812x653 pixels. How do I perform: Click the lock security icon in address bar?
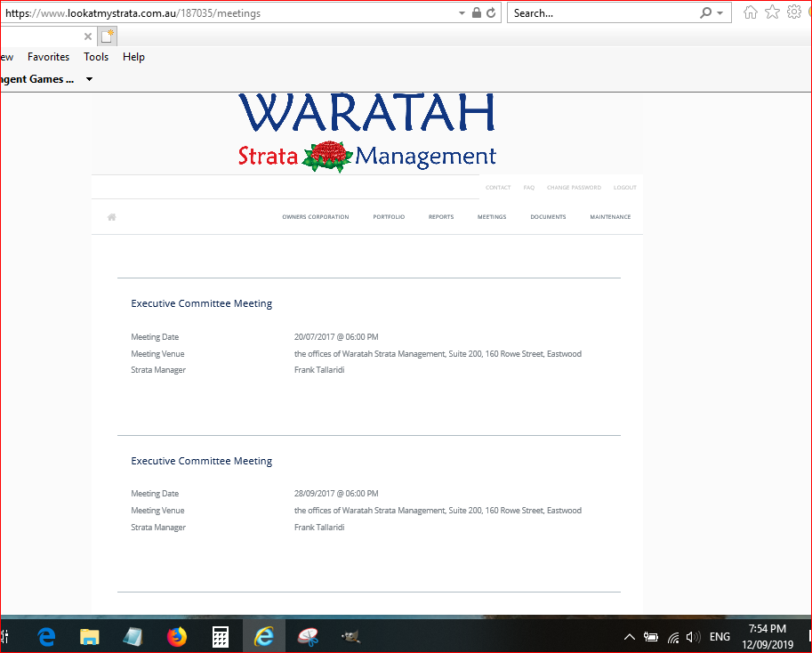pos(477,13)
